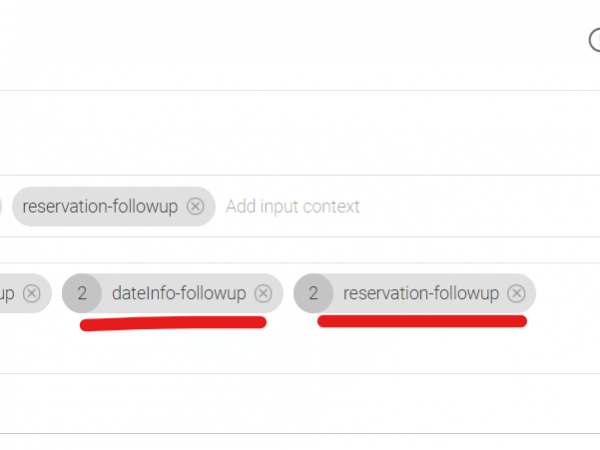Click the partially visible circle icon at top right
The height and width of the screenshot is (450, 600).
tap(595, 38)
